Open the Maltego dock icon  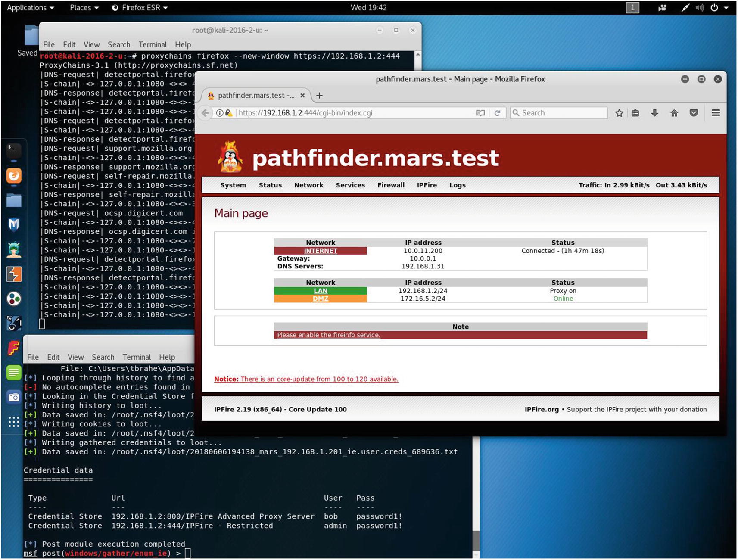click(x=14, y=299)
